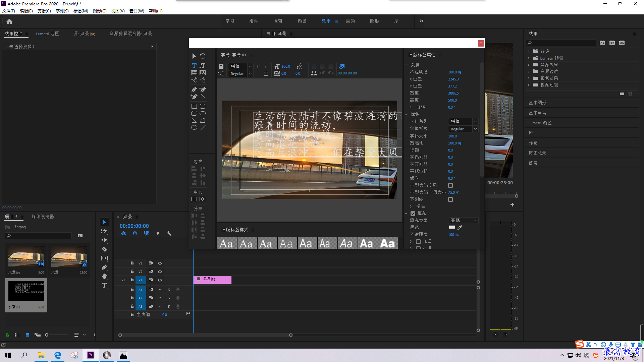Align the title text to the left
This screenshot has width=644, height=362.
pos(314,66)
